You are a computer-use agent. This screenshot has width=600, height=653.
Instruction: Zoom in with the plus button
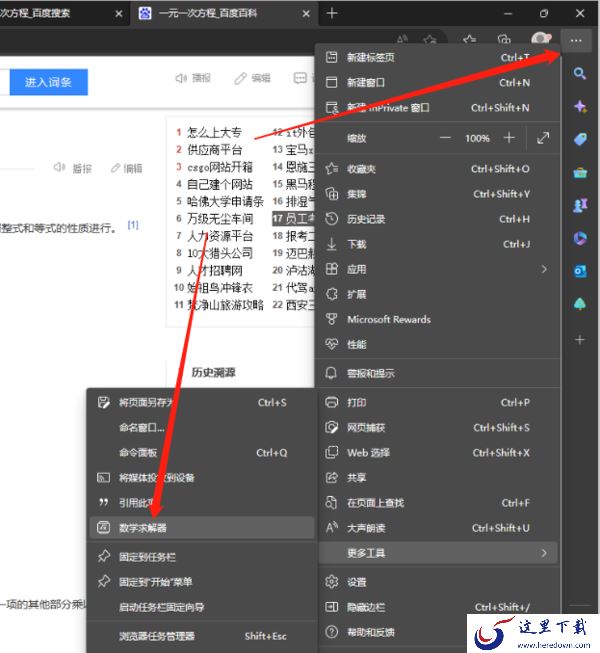pyautogui.click(x=509, y=138)
